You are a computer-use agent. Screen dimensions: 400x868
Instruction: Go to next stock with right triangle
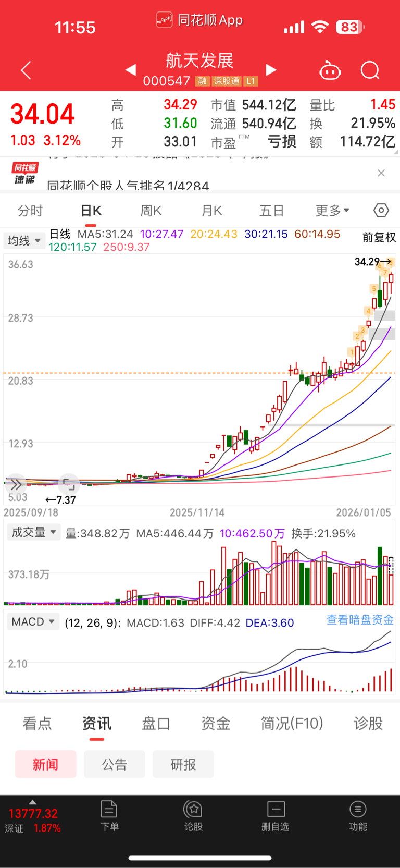click(x=271, y=69)
